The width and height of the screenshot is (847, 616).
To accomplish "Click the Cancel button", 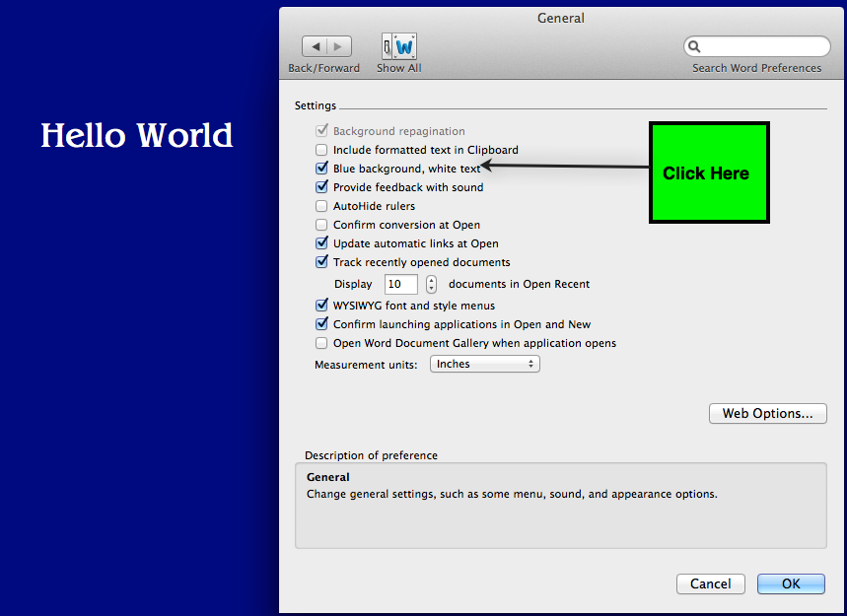I will click(x=710, y=583).
